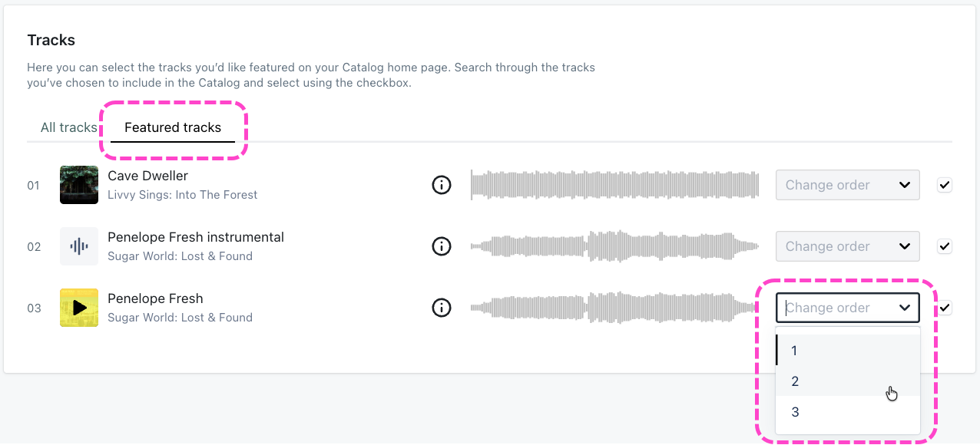
Task: Show info for Penelope Fresh instrumental
Action: click(x=442, y=246)
